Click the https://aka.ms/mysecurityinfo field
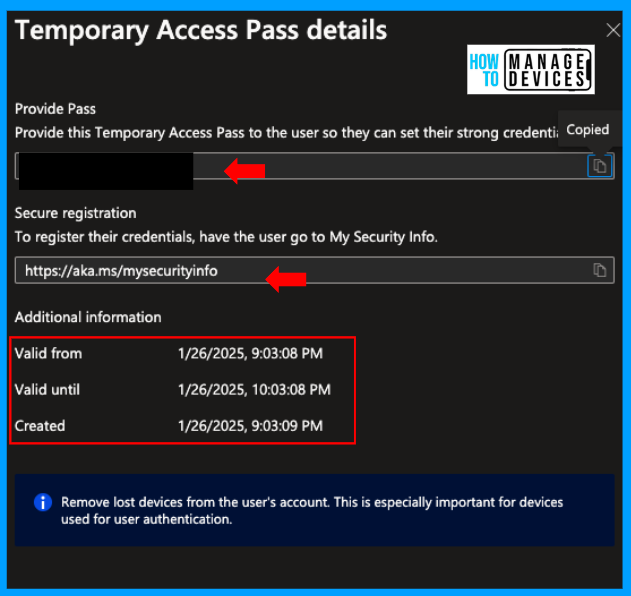Viewport: 631px width, 596px height. point(315,270)
